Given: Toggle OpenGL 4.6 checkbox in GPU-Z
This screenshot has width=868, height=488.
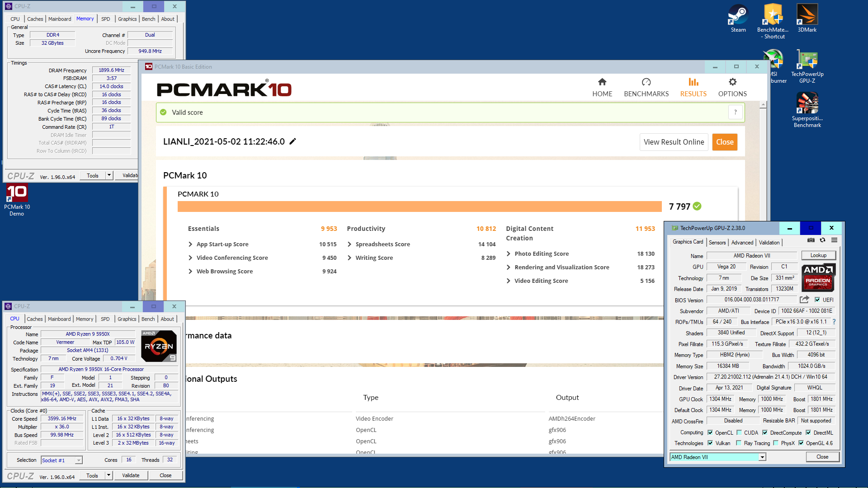Looking at the screenshot, I should 801,443.
